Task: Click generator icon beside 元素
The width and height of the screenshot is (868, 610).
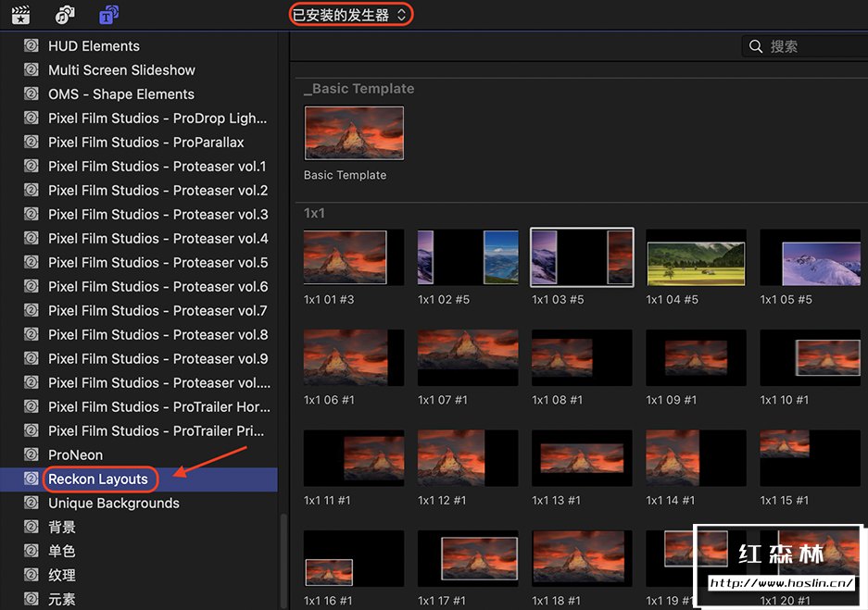Action: click(x=31, y=598)
